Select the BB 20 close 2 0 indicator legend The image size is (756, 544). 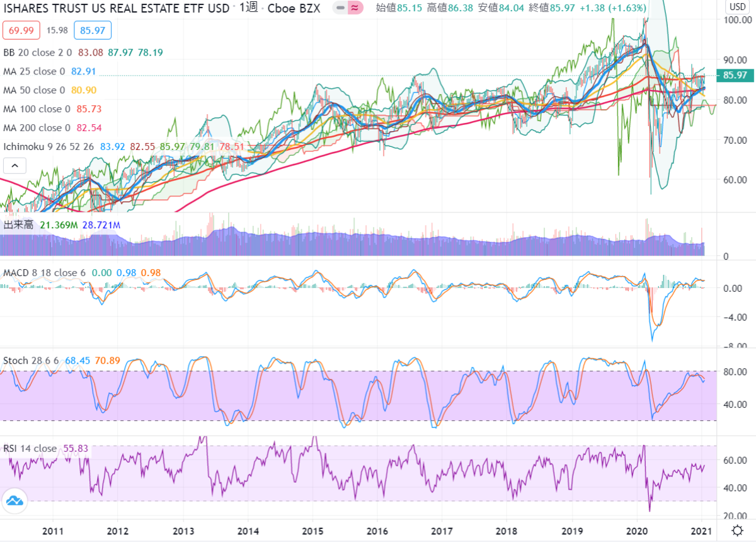[38, 52]
